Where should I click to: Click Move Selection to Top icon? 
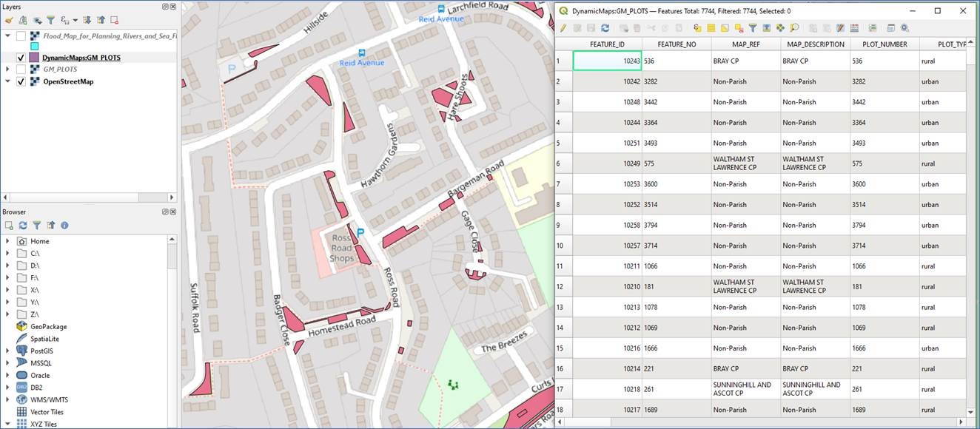766,28
